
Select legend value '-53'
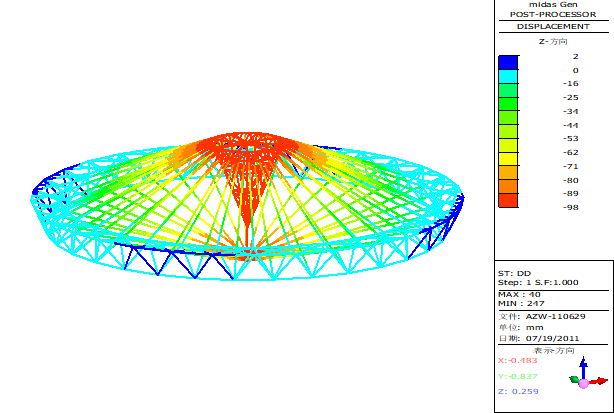tap(571, 139)
